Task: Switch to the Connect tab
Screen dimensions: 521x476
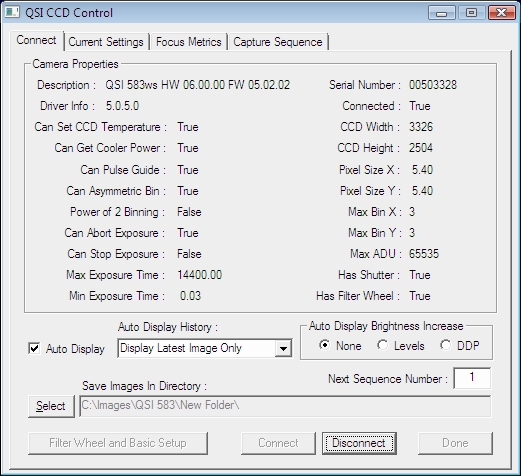Action: click(x=36, y=40)
